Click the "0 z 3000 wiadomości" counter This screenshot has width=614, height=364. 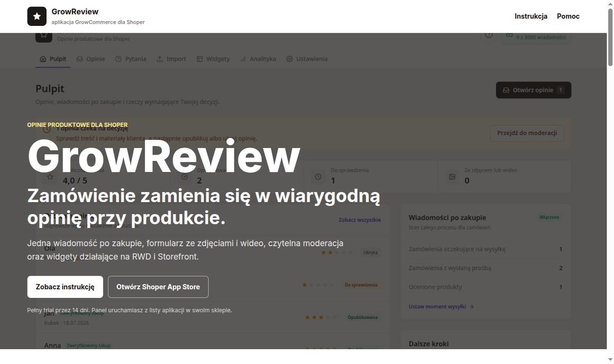(541, 37)
